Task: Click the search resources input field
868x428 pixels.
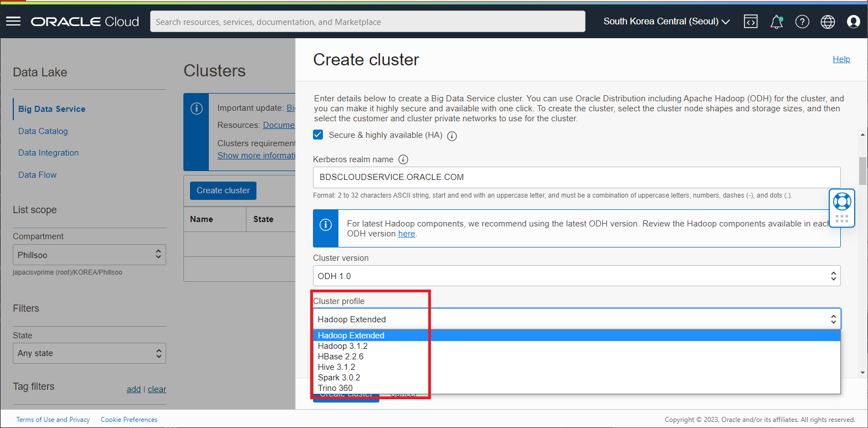Action: point(368,22)
